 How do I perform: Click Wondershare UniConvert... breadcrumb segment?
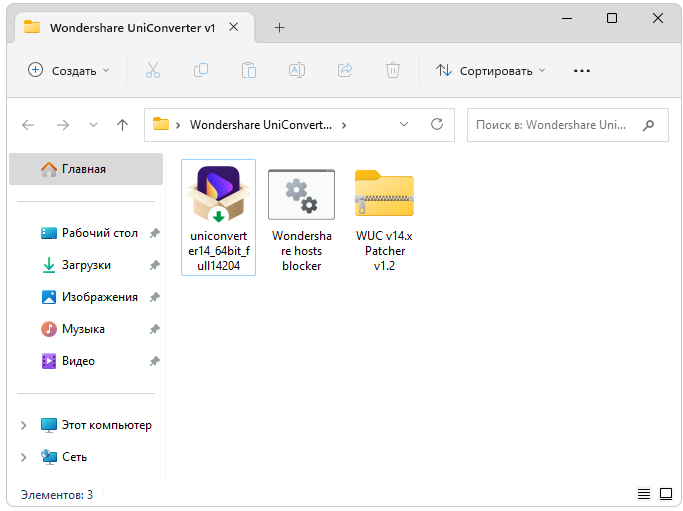[260, 125]
